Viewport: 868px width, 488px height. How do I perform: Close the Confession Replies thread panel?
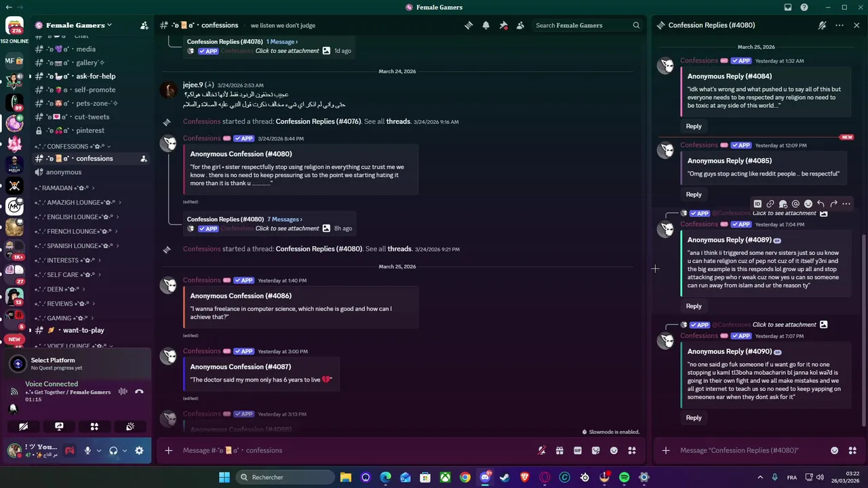[x=856, y=25]
